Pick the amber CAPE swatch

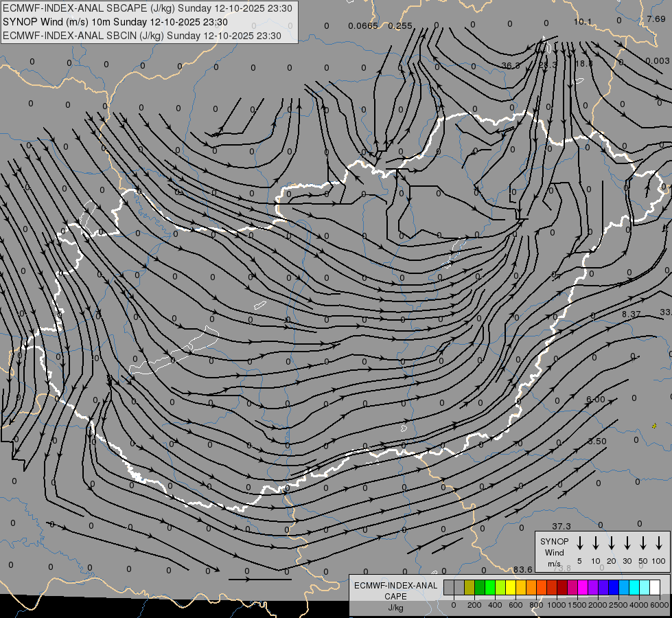click(x=521, y=587)
